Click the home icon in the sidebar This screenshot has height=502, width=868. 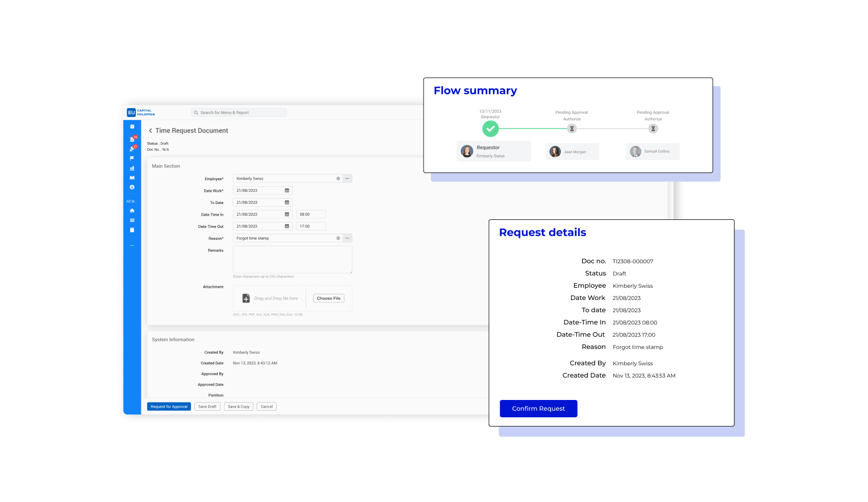click(132, 211)
